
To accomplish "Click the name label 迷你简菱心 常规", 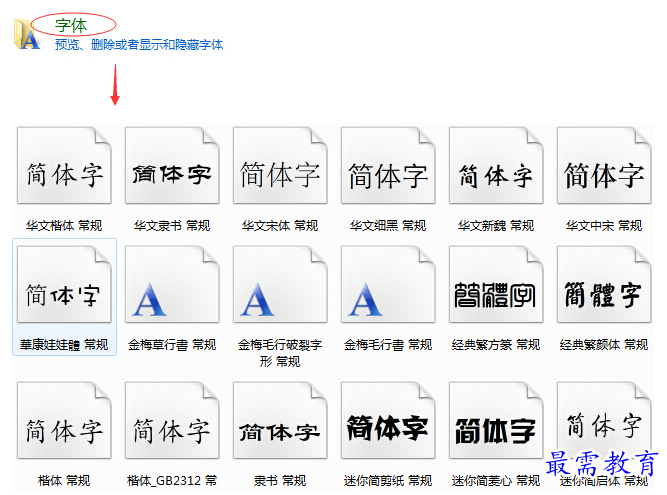I will pyautogui.click(x=496, y=481).
